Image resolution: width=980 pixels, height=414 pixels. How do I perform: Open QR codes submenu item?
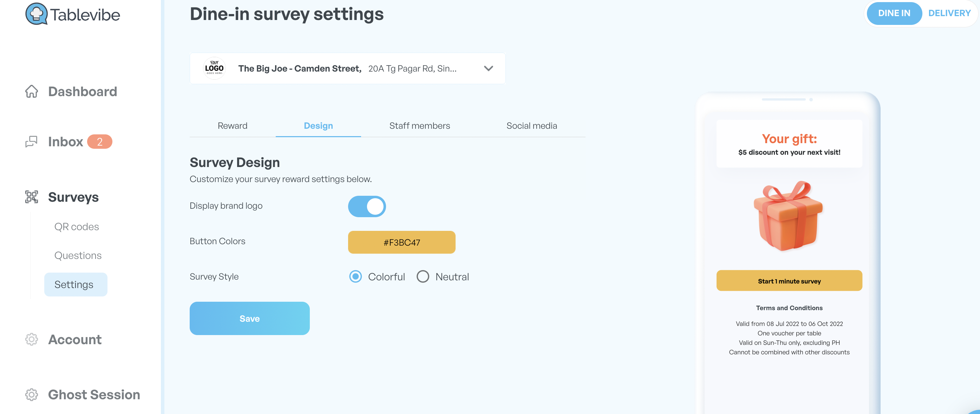[x=77, y=227]
